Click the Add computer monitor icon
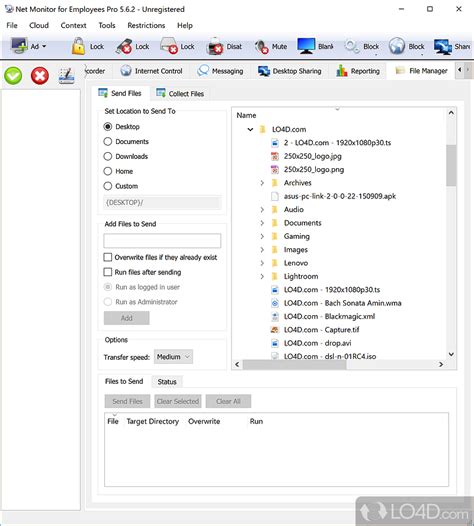474x526 pixels. click(19, 46)
